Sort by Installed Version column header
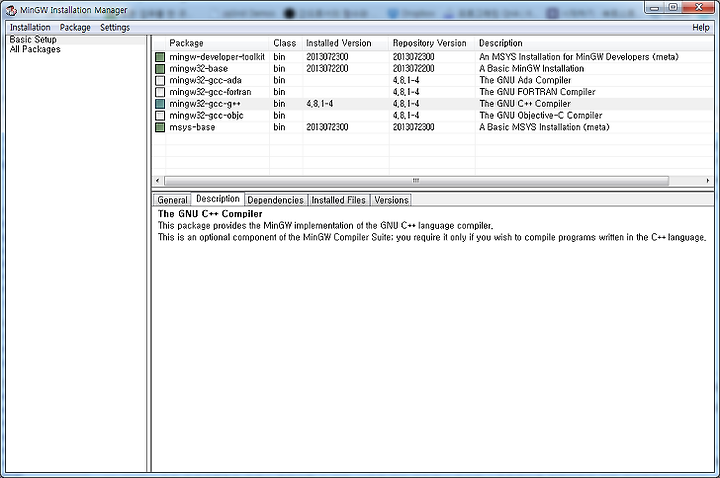 [x=346, y=43]
